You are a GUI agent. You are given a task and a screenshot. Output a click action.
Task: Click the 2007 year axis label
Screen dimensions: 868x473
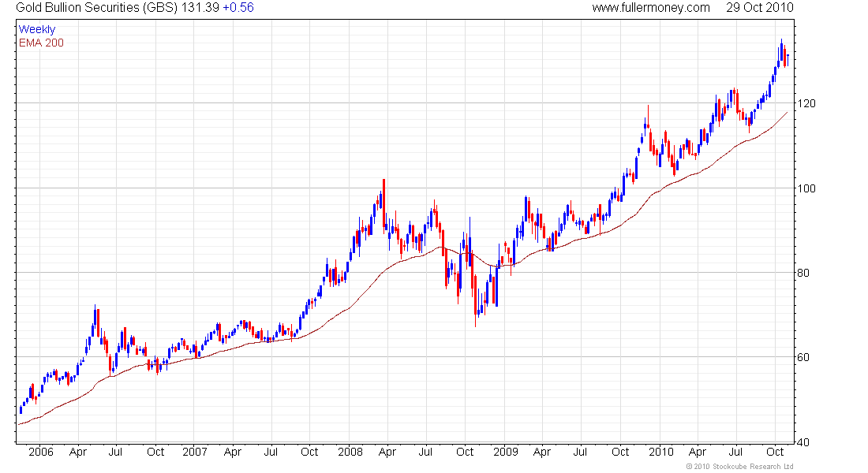[x=195, y=452]
